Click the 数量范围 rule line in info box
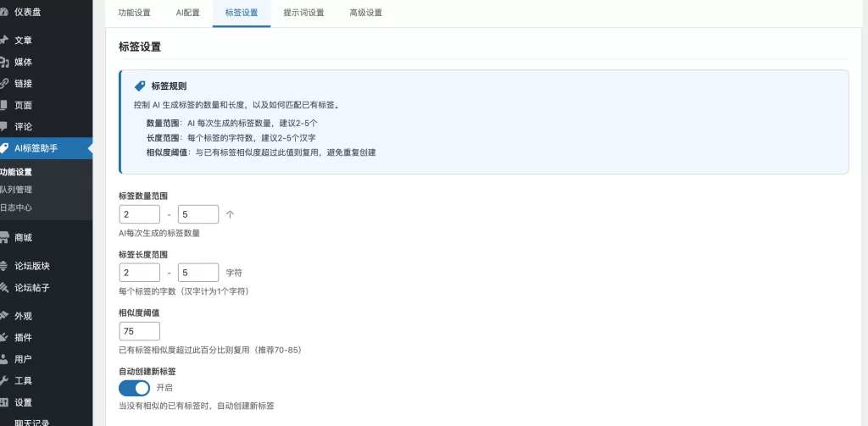This screenshot has width=868, height=426. point(232,124)
